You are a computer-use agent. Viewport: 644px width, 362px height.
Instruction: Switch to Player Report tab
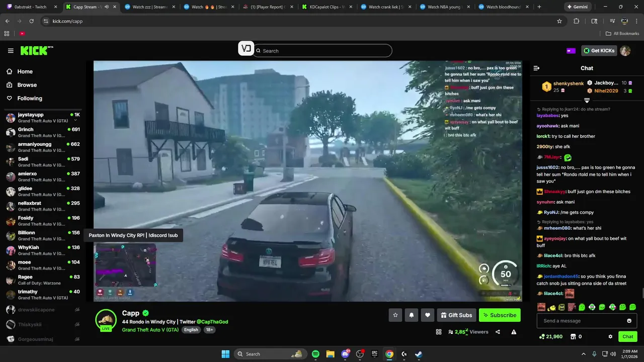tap(267, 7)
